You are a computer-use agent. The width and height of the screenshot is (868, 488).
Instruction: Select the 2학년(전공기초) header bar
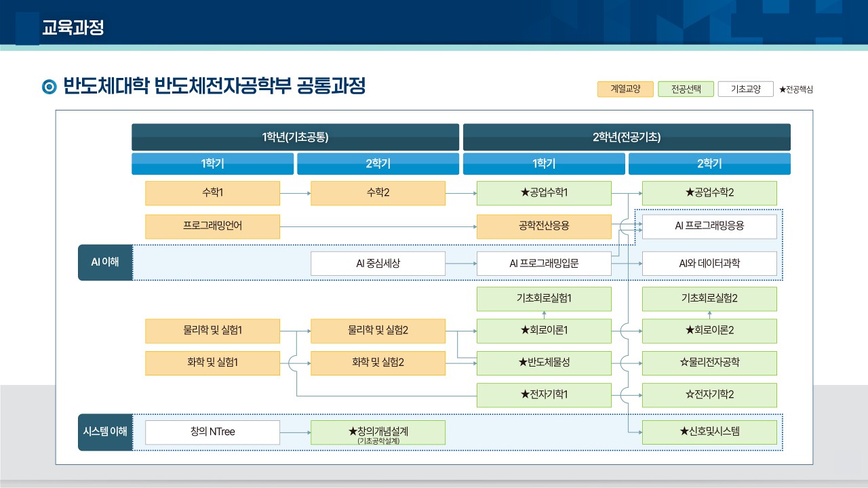coord(627,137)
